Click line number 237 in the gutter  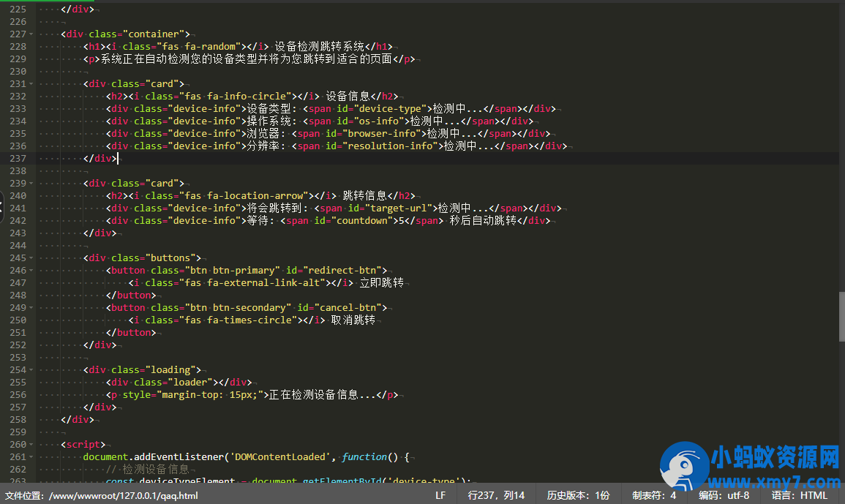[18, 159]
